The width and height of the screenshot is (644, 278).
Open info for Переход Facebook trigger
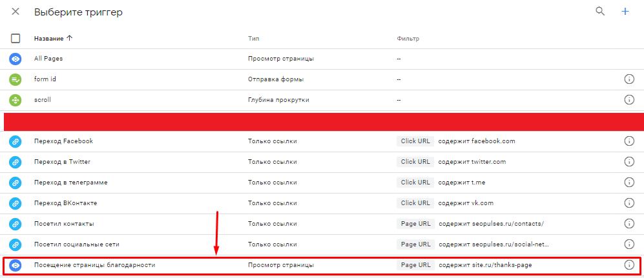628,141
